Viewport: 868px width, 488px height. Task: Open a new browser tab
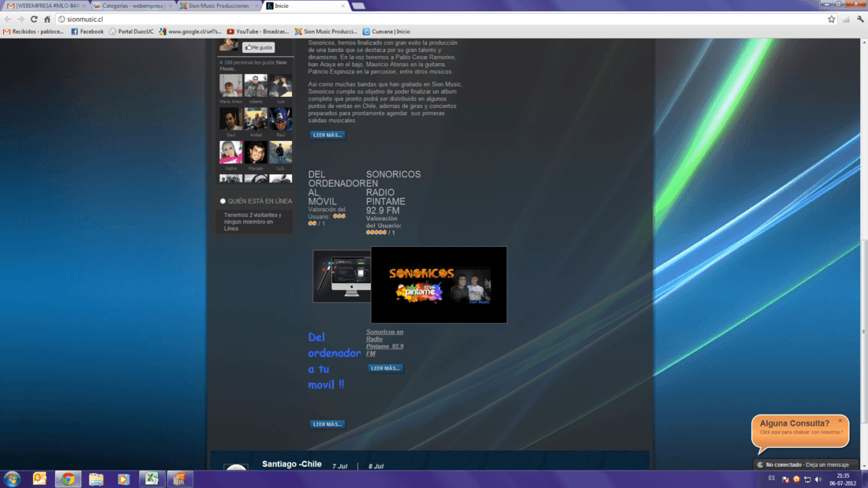[359, 6]
